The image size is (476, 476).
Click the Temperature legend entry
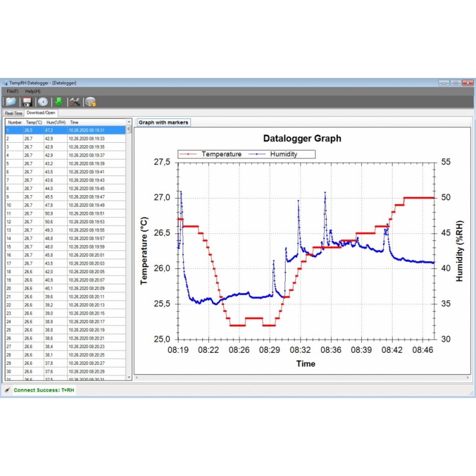[214, 154]
